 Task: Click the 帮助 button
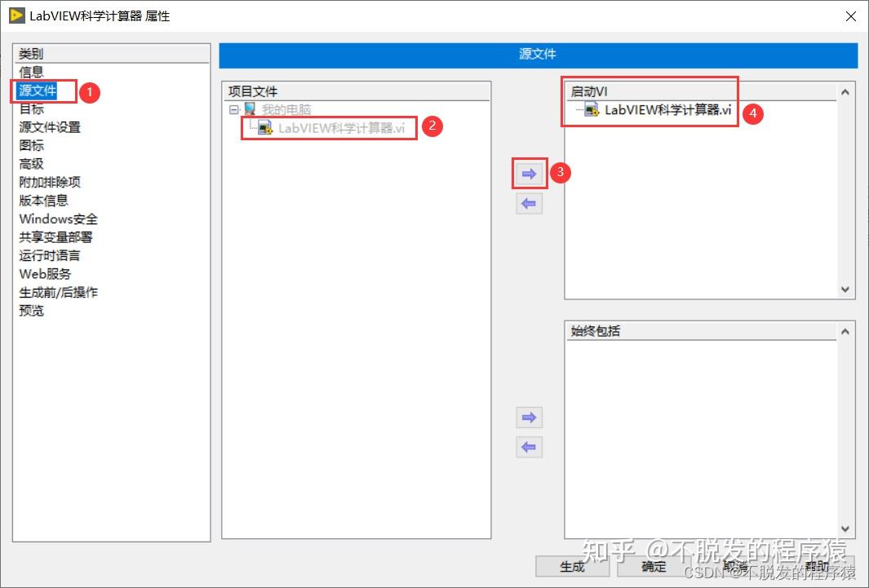818,566
